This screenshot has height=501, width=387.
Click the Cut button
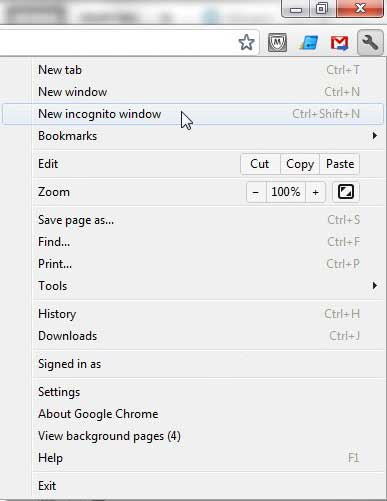tap(260, 164)
